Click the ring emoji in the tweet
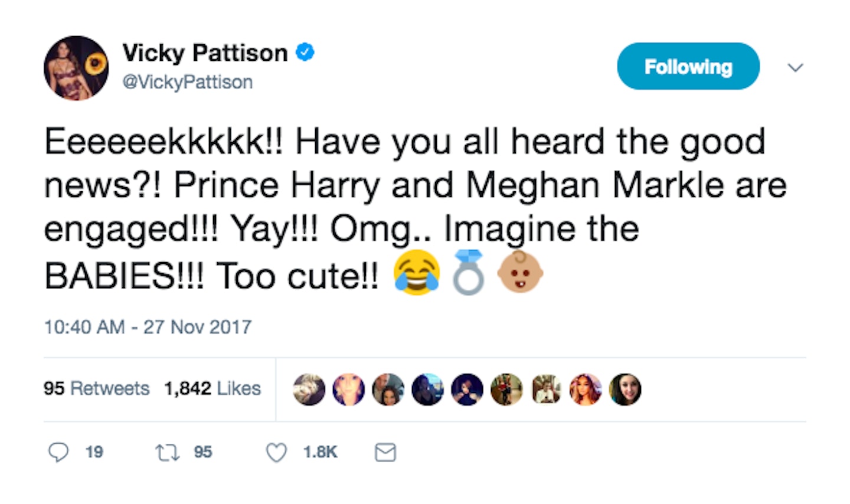Viewport: 850px width, 504px height. [x=469, y=273]
